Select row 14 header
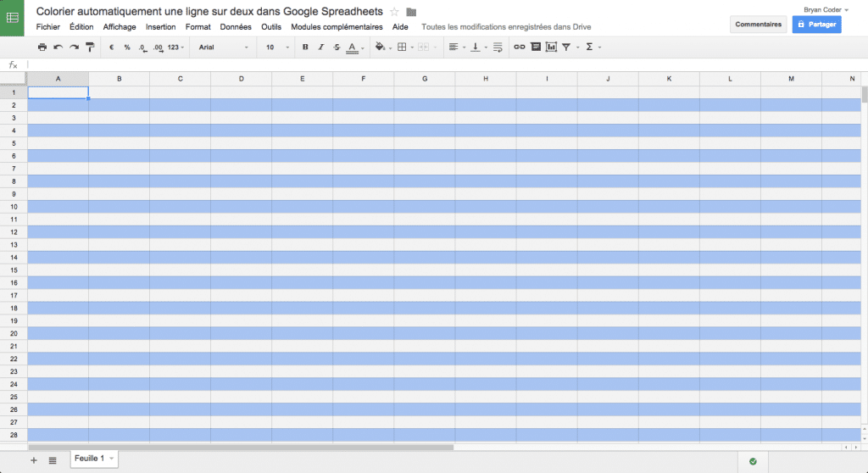The width and height of the screenshot is (868, 473). click(14, 258)
